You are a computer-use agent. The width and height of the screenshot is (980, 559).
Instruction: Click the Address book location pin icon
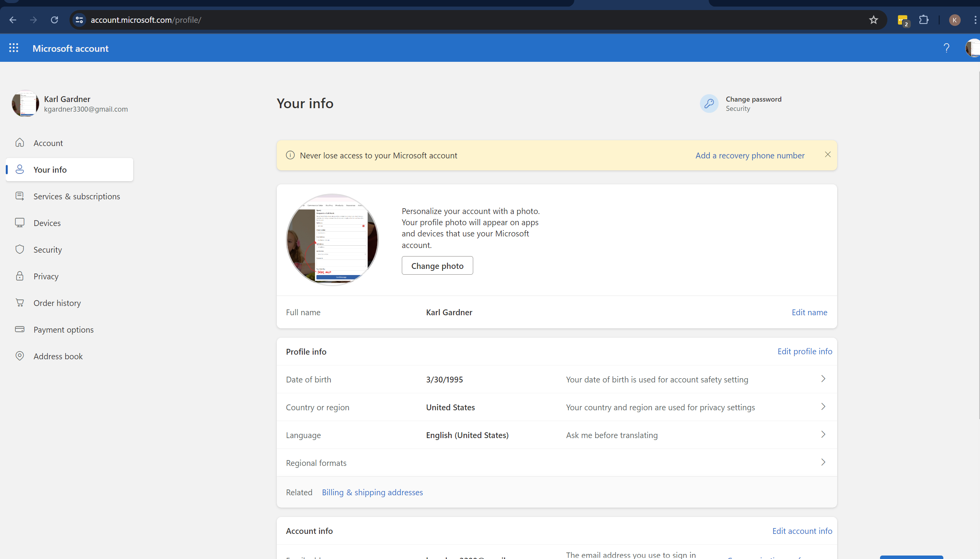20,356
